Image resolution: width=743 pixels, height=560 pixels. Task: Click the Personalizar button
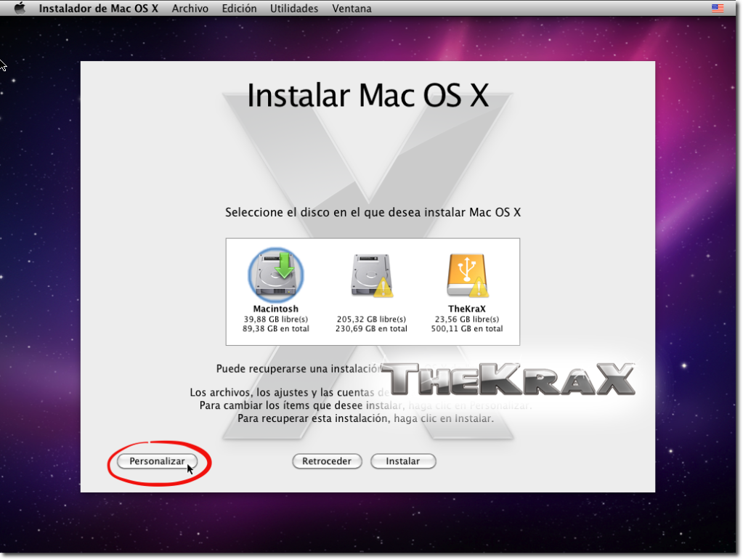coord(158,461)
